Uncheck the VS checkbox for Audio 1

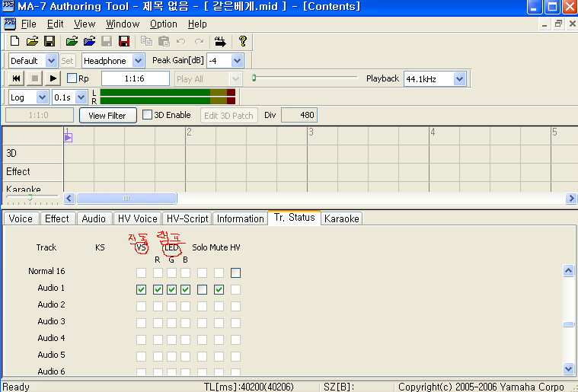pos(141,289)
